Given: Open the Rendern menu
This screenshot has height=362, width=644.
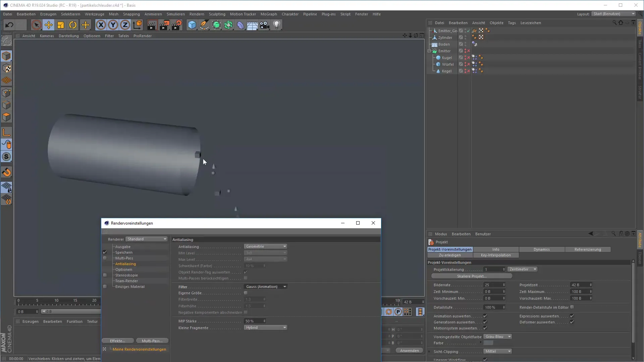Looking at the screenshot, I should pyautogui.click(x=197, y=14).
